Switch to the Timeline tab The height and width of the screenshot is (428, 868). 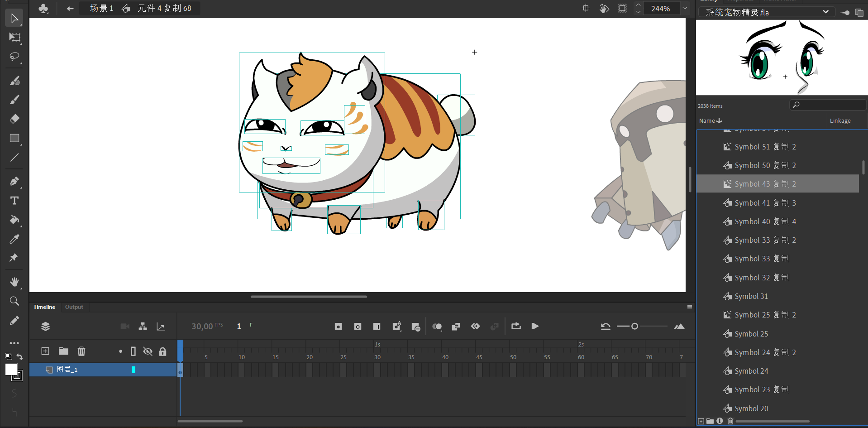pyautogui.click(x=44, y=307)
